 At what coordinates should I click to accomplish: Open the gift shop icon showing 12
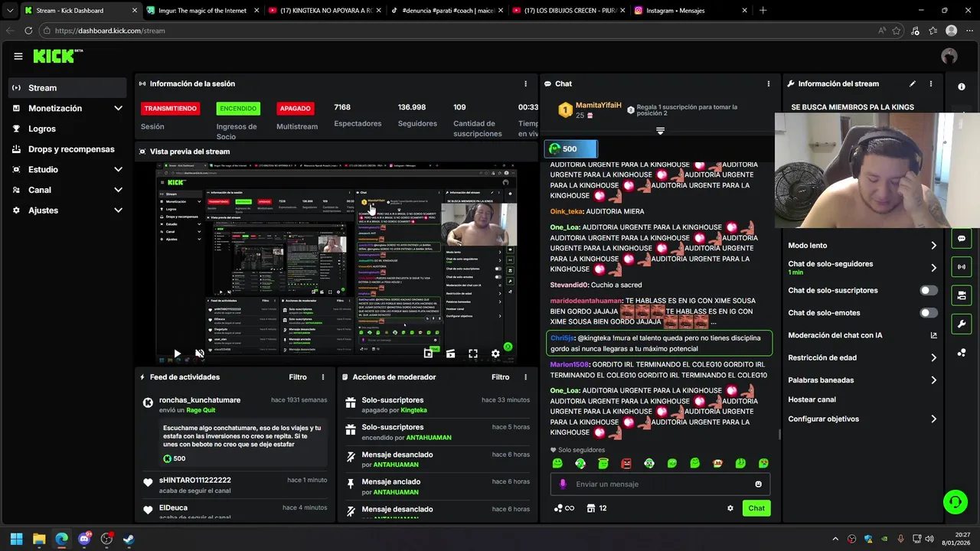[x=596, y=508]
